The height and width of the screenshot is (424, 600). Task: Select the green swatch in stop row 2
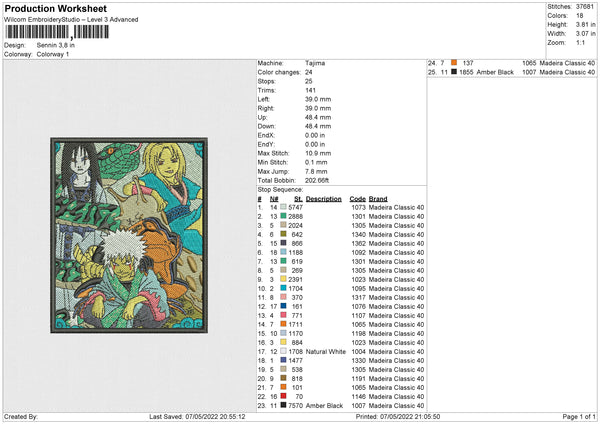pyautogui.click(x=283, y=216)
